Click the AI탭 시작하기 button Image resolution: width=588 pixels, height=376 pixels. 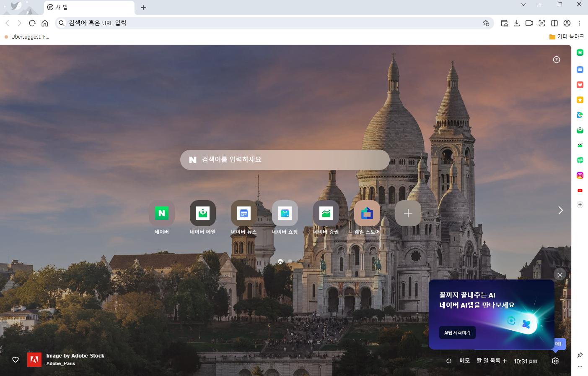(x=457, y=333)
